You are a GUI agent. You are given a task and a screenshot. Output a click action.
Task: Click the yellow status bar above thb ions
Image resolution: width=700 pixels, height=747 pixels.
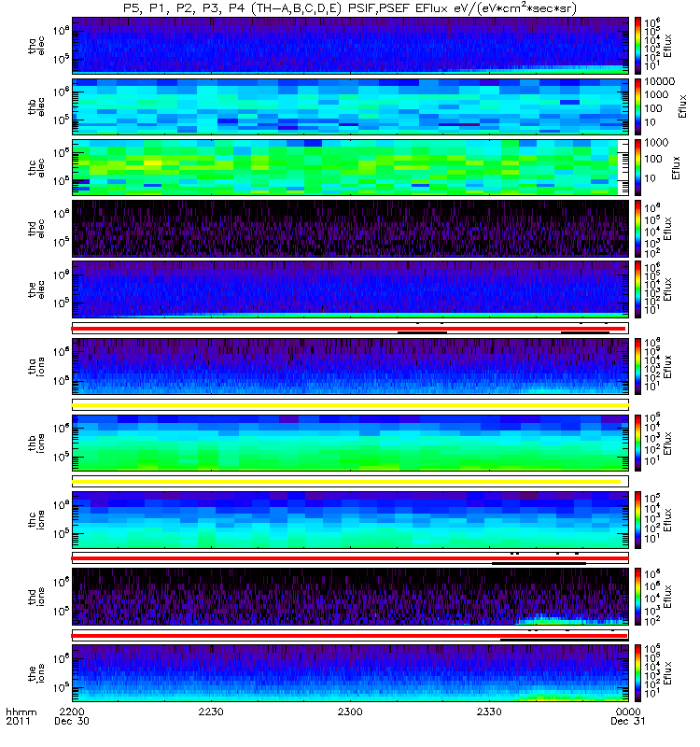350,405
